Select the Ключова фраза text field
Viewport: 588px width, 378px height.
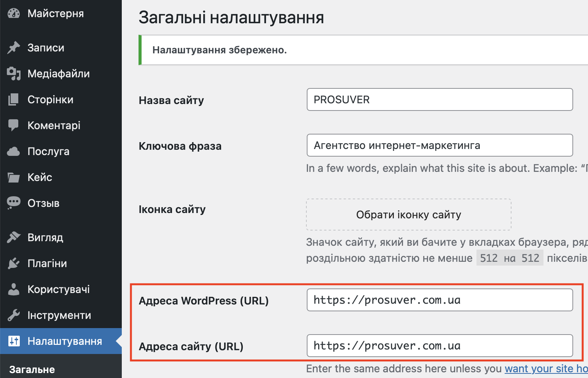[x=440, y=145]
